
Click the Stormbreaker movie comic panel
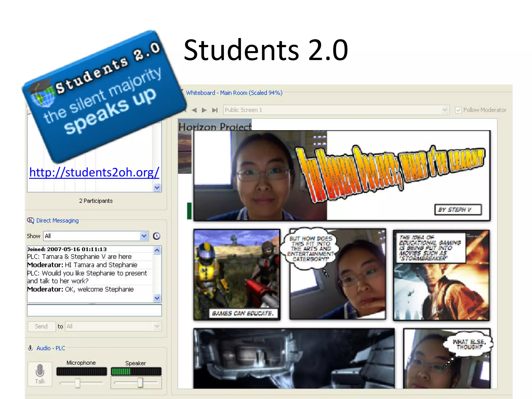[441, 275]
